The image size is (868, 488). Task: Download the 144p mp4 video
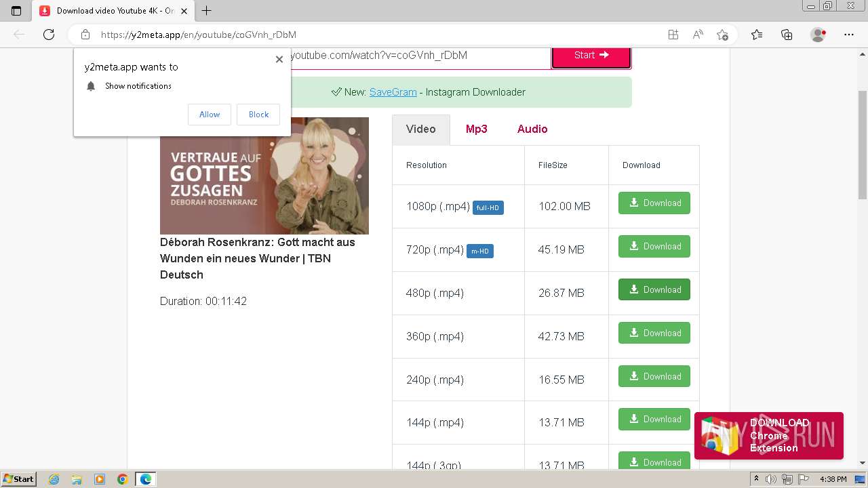(654, 419)
